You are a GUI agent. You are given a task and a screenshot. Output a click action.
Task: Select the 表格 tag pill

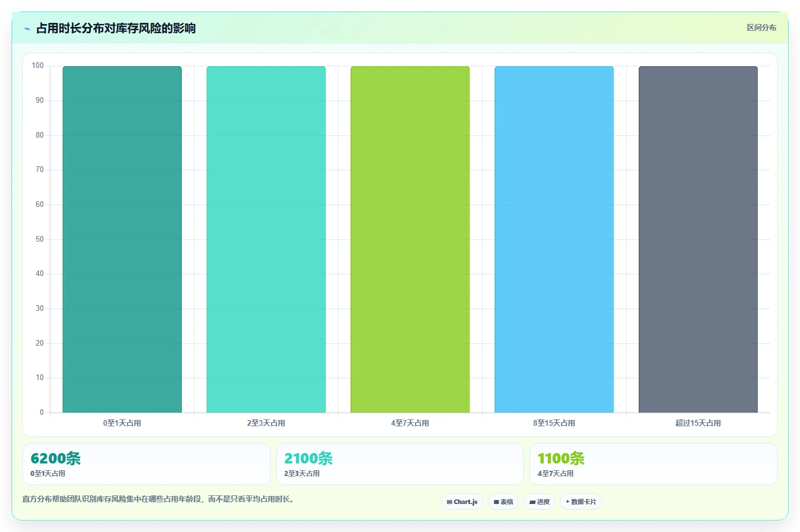[503, 502]
